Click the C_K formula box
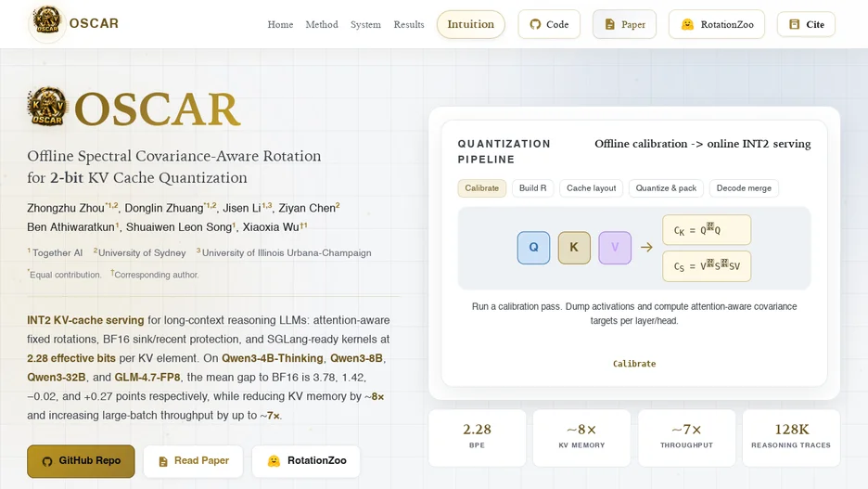 click(707, 230)
